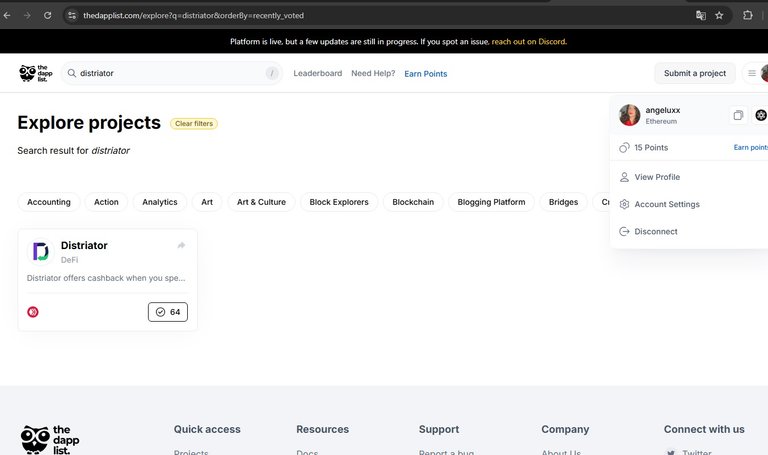Copy wallet address with the copy icon

(x=738, y=115)
